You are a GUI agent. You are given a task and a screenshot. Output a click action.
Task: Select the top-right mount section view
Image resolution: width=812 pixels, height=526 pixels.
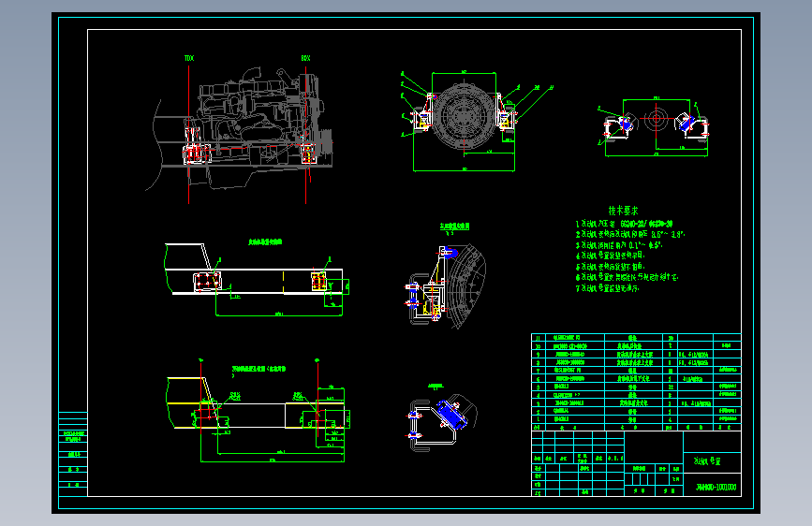pyautogui.click(x=655, y=125)
